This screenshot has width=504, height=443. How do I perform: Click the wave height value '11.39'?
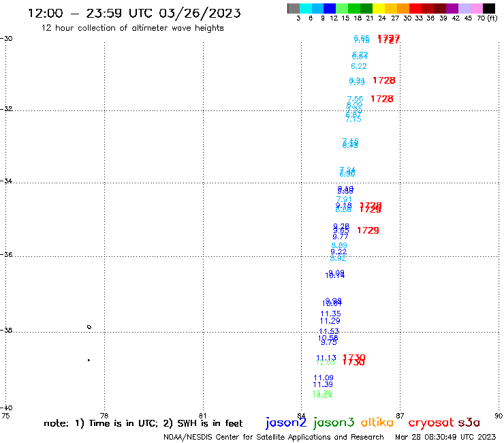click(x=323, y=385)
